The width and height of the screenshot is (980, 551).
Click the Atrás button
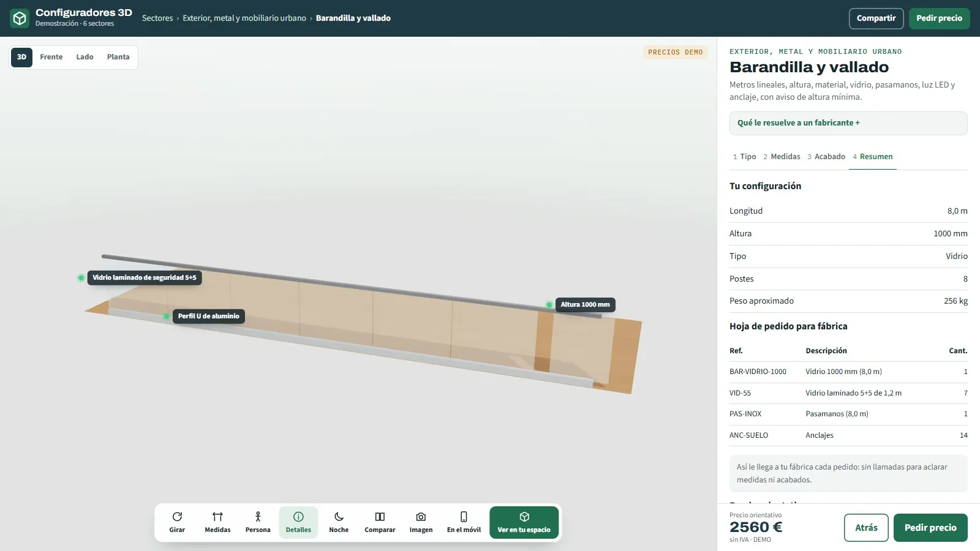tap(866, 528)
